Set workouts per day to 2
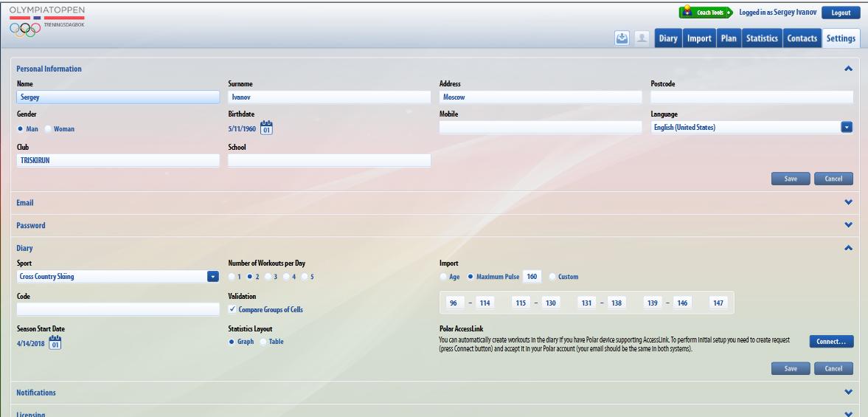The image size is (868, 417). (x=250, y=276)
